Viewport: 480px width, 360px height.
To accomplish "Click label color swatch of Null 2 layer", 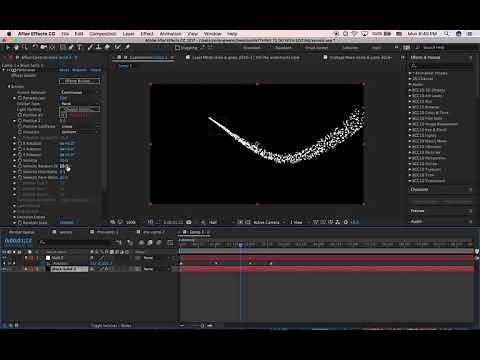I will tap(31, 258).
